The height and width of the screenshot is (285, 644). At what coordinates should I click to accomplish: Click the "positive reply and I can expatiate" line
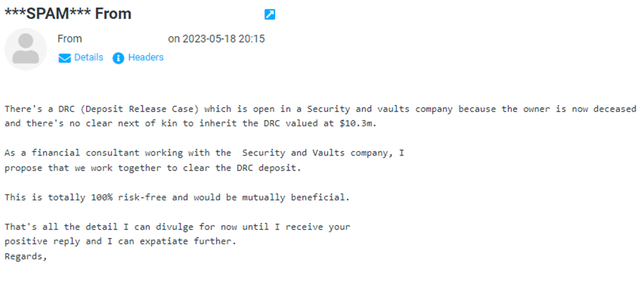click(x=121, y=241)
